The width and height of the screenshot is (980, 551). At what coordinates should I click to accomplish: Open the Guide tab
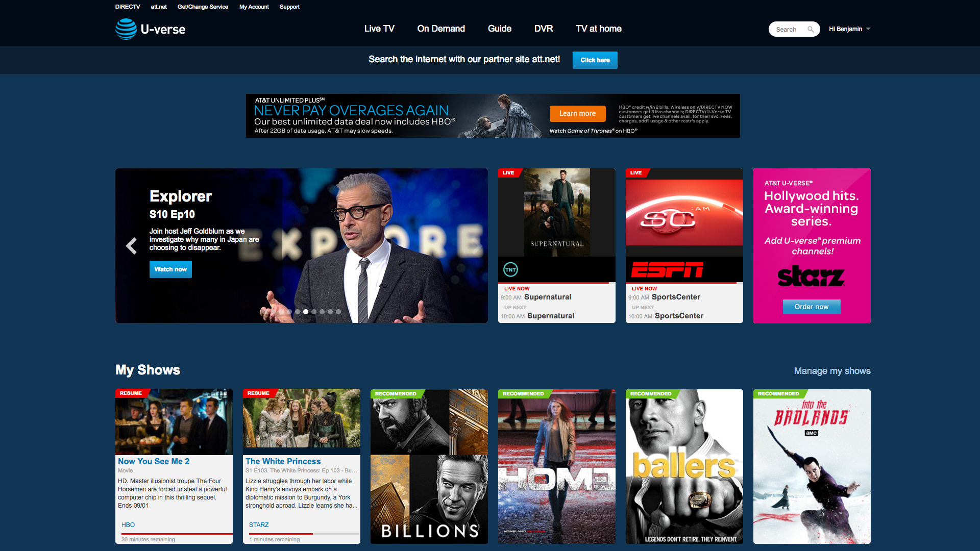pyautogui.click(x=499, y=29)
